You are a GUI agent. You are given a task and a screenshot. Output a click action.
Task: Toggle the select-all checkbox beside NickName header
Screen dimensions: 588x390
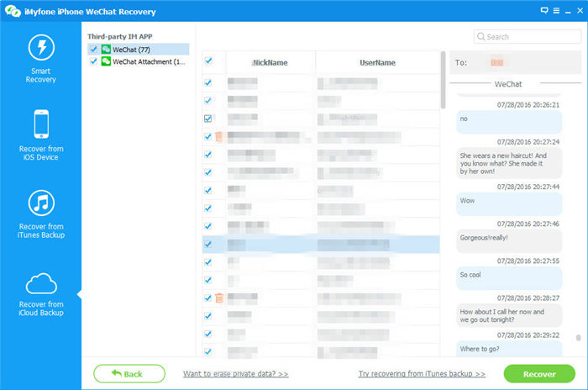click(208, 61)
